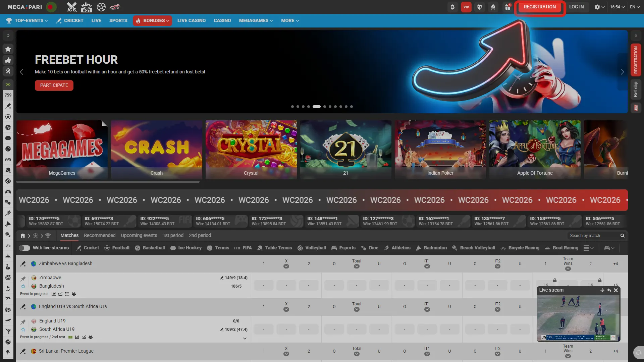This screenshot has width=644, height=362.
Task: Select the esports gamepad icon in left sidebar
Action: coord(8,192)
